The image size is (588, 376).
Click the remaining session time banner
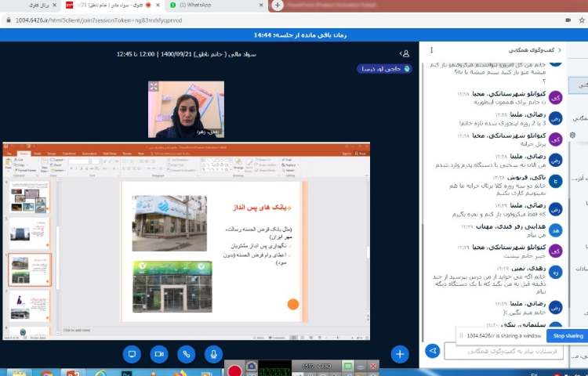click(x=300, y=35)
